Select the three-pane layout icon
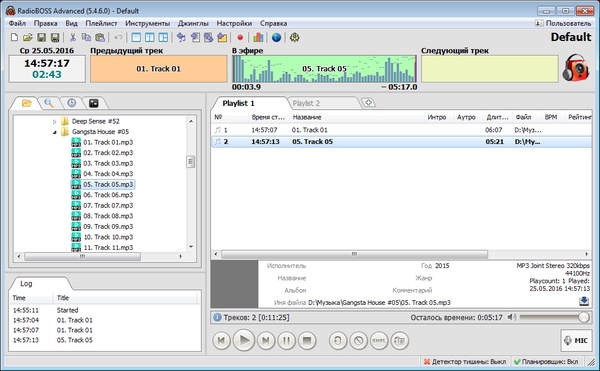 click(163, 37)
